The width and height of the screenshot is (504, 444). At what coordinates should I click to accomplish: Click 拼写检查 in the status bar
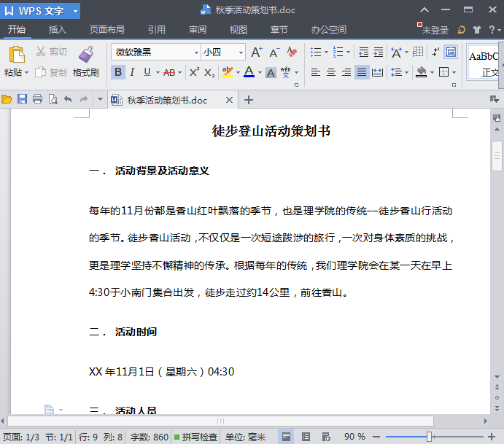pos(196,437)
